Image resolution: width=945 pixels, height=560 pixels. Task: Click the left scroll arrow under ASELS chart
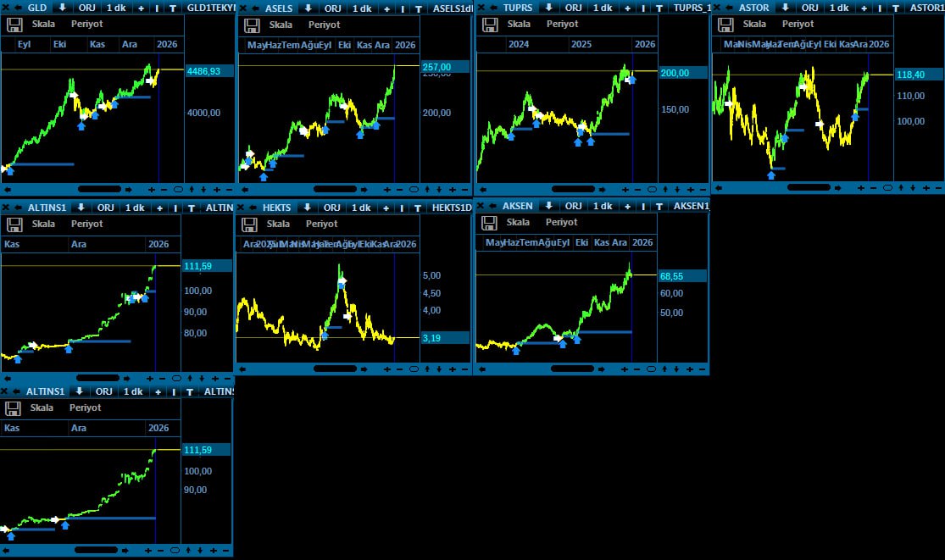tap(244, 190)
